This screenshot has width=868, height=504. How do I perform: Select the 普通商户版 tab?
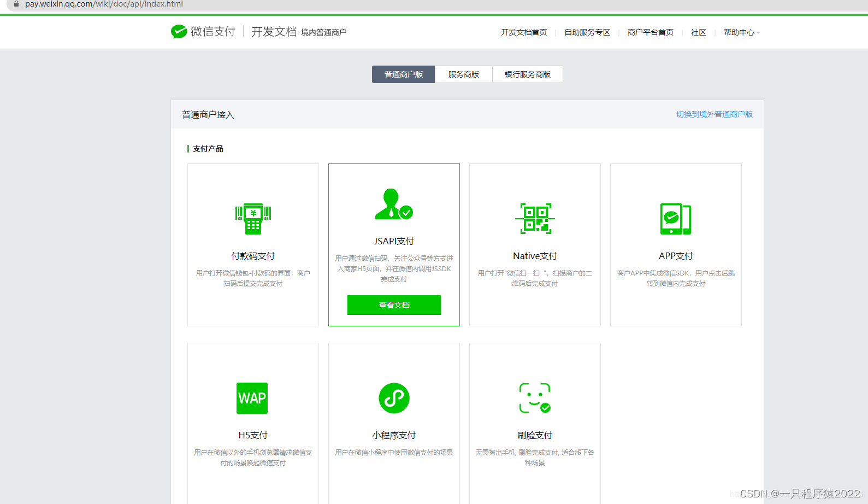tap(404, 74)
